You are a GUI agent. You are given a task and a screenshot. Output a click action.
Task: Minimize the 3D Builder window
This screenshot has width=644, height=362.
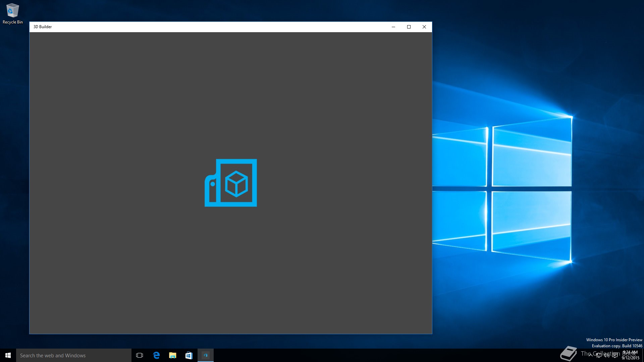coord(393,27)
